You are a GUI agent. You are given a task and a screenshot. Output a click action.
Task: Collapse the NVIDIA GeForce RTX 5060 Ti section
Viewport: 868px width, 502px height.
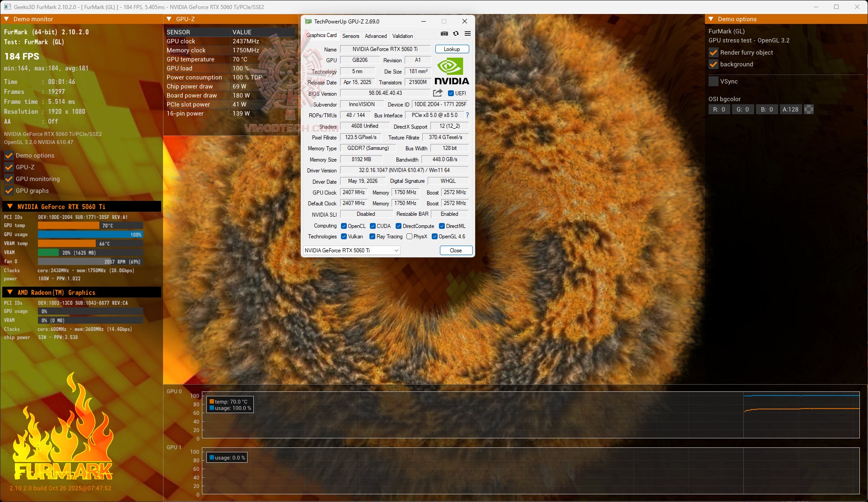[x=10, y=206]
